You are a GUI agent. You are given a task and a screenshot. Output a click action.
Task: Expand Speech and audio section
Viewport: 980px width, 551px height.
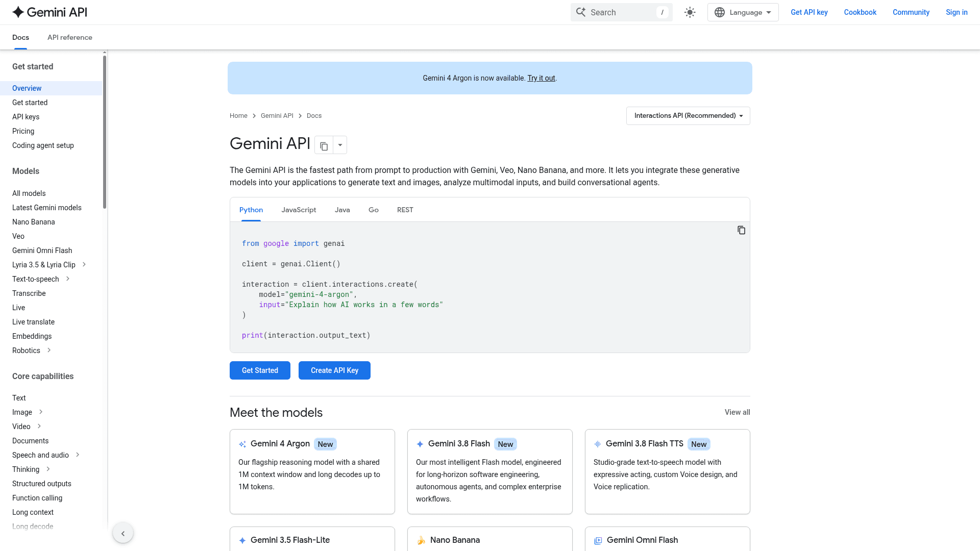point(78,455)
